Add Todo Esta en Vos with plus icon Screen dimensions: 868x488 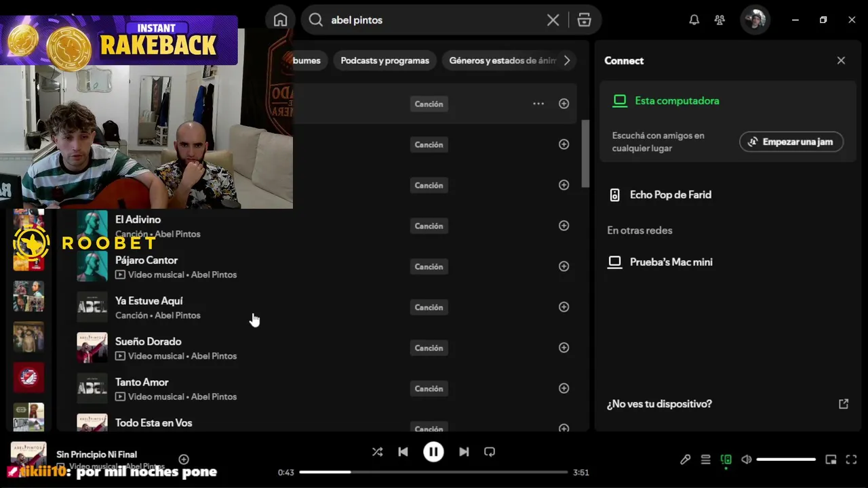564,428
